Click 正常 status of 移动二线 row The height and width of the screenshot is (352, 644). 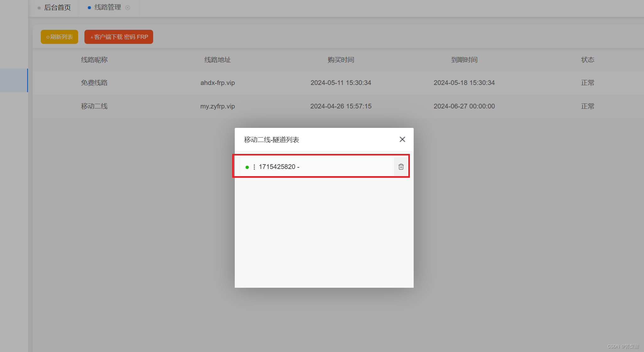tap(588, 106)
